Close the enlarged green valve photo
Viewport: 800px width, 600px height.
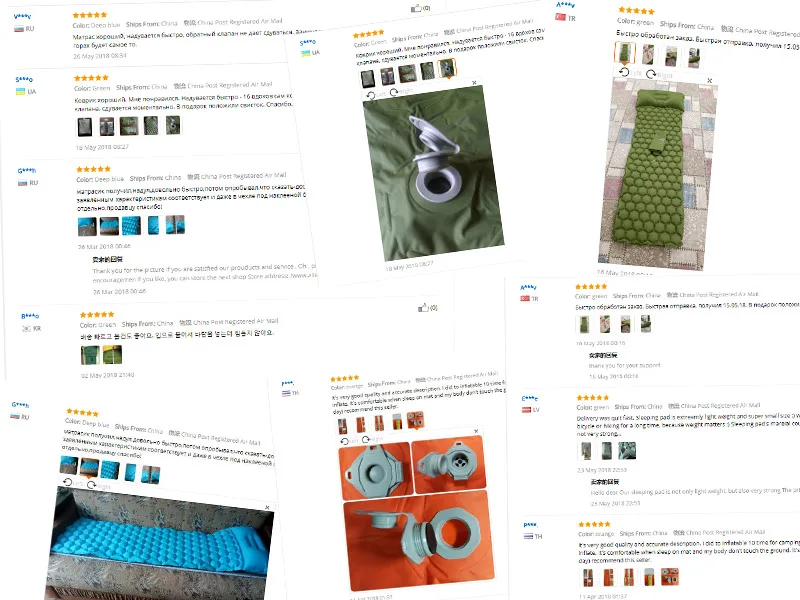474,82
